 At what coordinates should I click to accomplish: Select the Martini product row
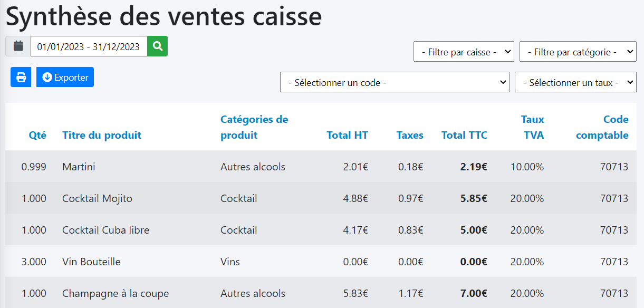coord(79,167)
